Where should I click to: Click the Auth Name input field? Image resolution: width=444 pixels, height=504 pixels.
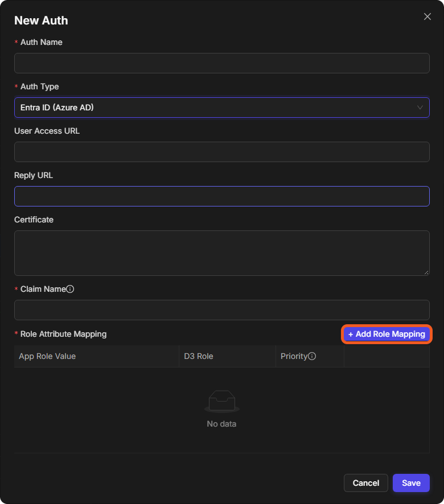click(221, 63)
